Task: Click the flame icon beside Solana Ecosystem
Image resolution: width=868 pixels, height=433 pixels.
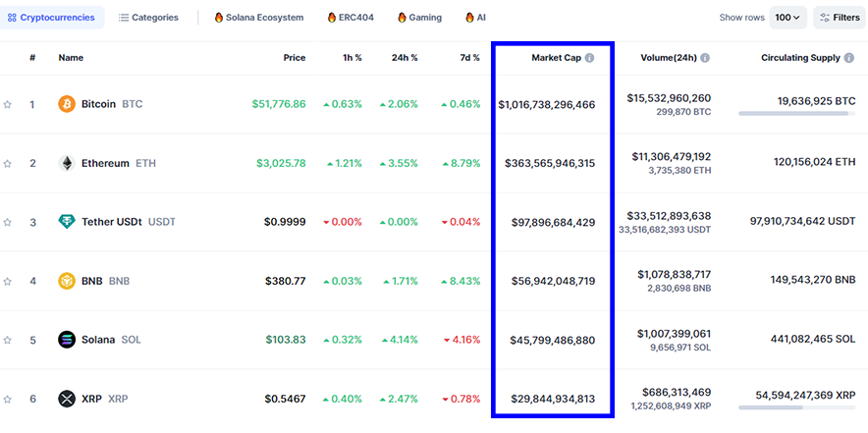Action: (x=219, y=18)
